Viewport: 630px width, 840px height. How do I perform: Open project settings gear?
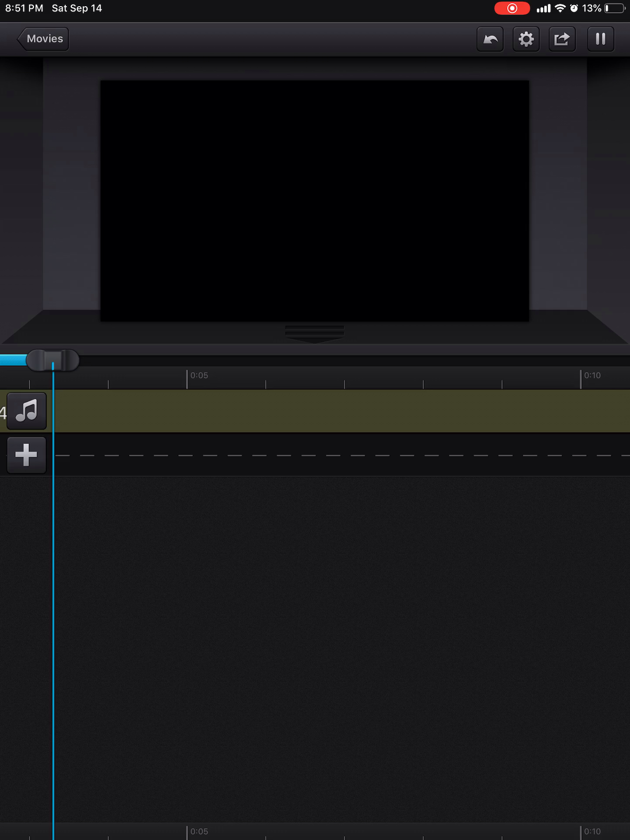point(526,39)
